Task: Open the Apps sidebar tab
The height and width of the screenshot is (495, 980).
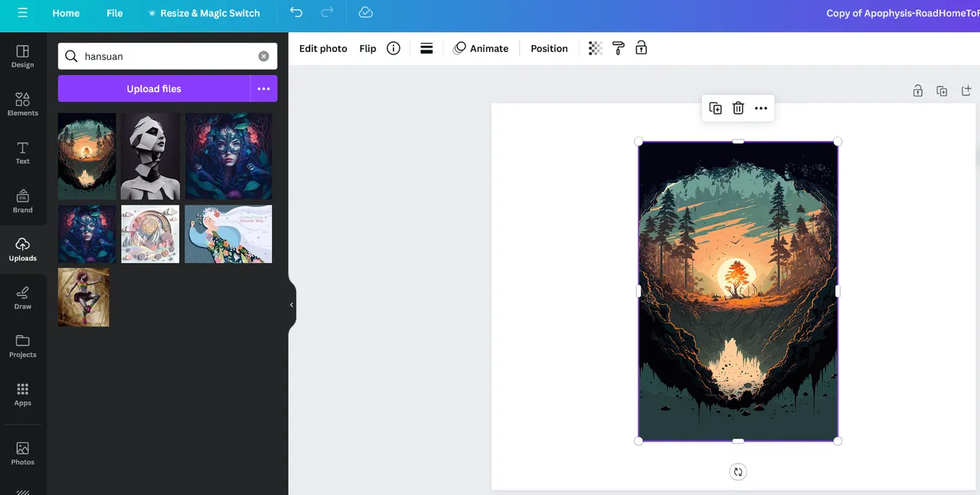Action: 22,394
